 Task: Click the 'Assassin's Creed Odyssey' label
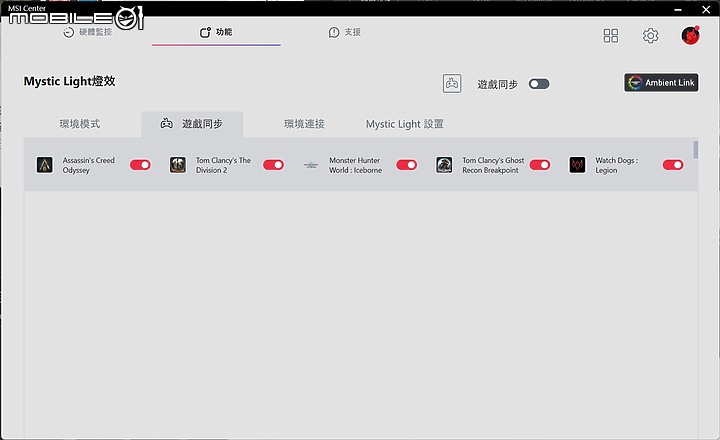pyautogui.click(x=89, y=165)
